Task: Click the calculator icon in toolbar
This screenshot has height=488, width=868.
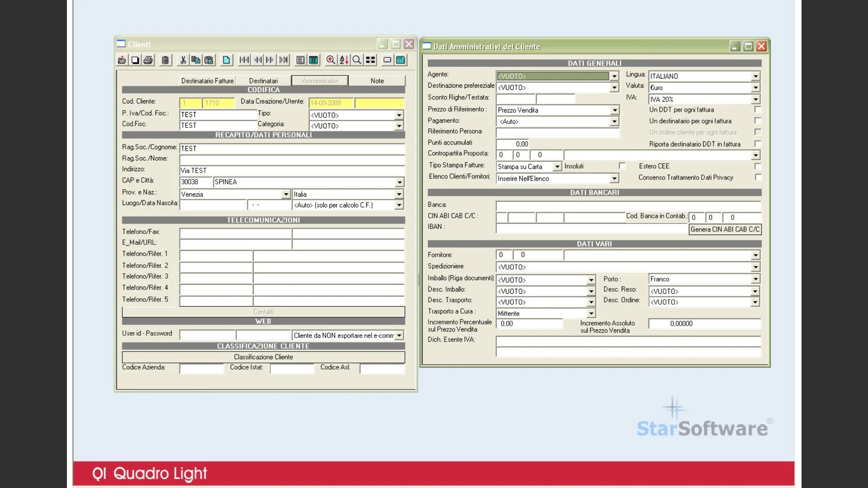Action: click(x=401, y=60)
